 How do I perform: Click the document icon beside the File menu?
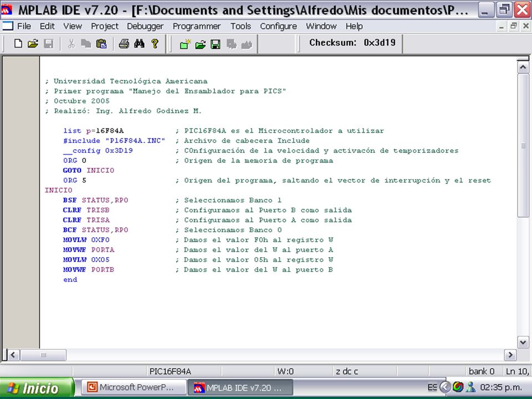point(7,26)
